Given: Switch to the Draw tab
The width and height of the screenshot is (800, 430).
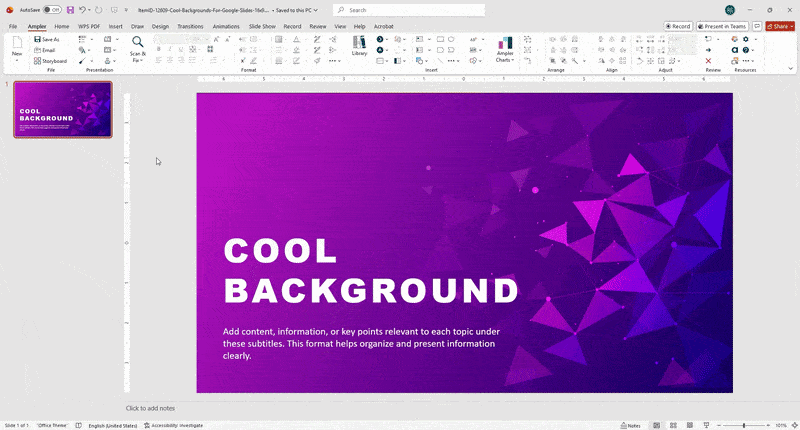Looking at the screenshot, I should 137,27.
